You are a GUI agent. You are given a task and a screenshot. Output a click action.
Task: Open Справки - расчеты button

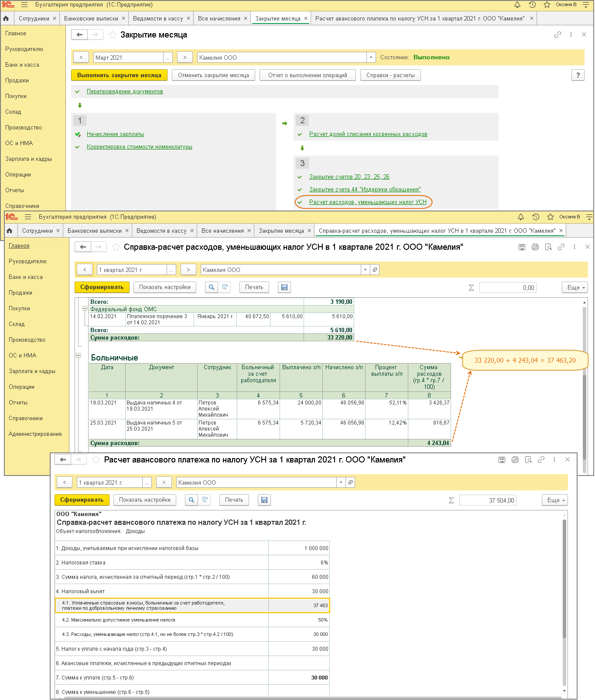point(390,75)
